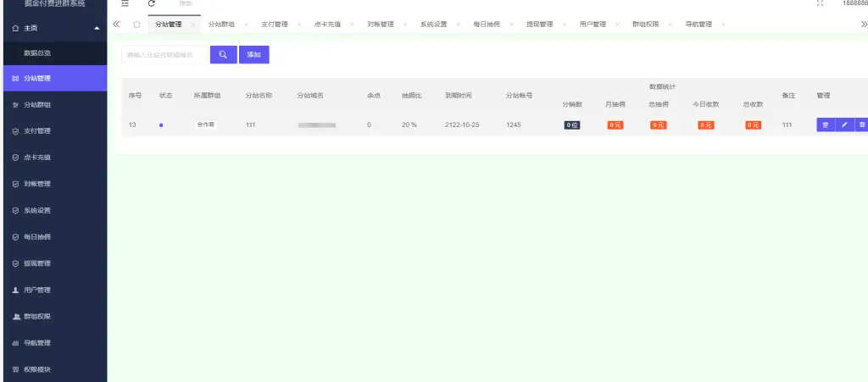Click the 登 login button for row 13

point(861,125)
